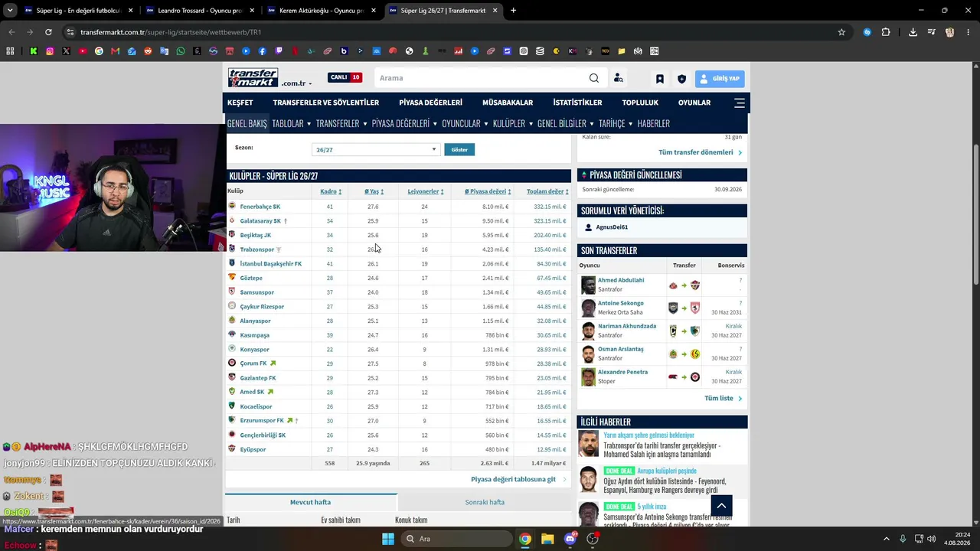Open the MÜSABAKALAR menu

coord(508,103)
